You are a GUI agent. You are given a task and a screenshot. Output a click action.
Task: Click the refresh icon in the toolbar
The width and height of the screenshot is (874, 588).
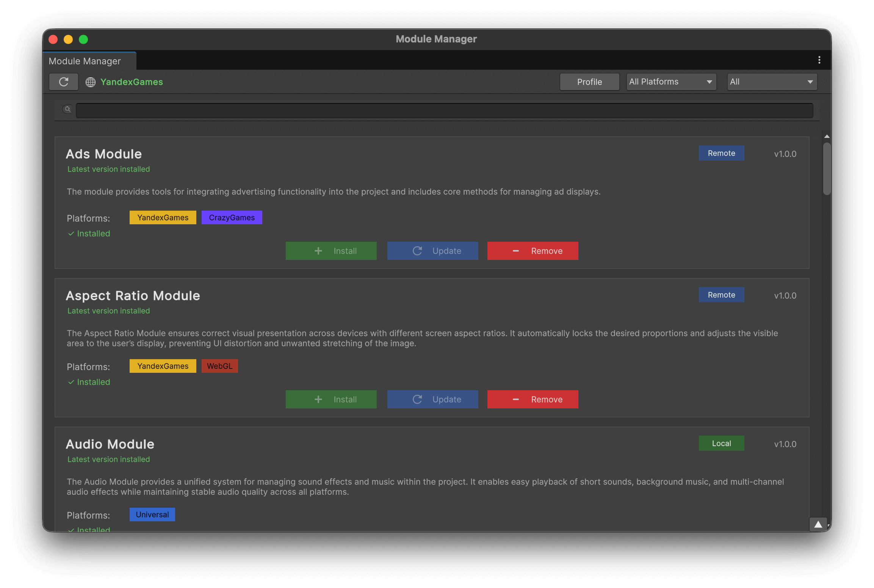pos(63,82)
